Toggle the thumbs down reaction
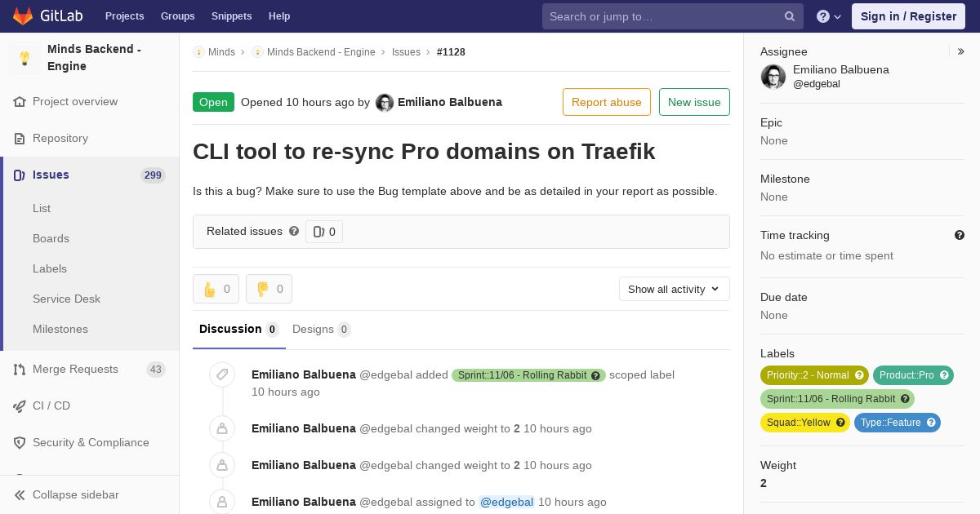Image resolution: width=980 pixels, height=514 pixels. (269, 289)
